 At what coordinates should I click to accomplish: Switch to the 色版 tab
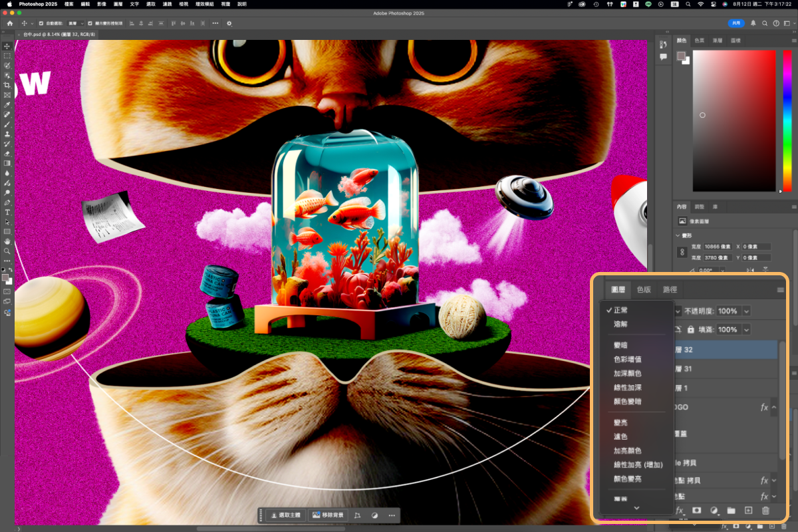pos(644,290)
